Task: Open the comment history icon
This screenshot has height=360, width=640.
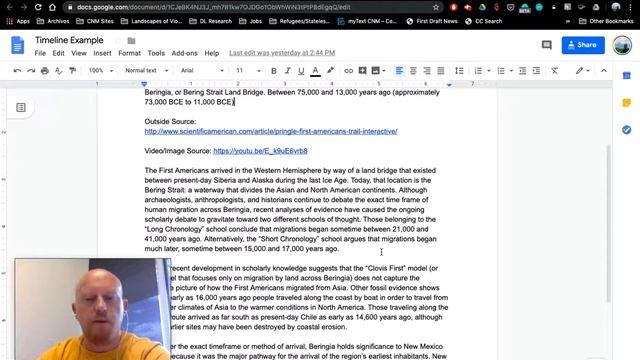Action: pyautogui.click(x=547, y=45)
